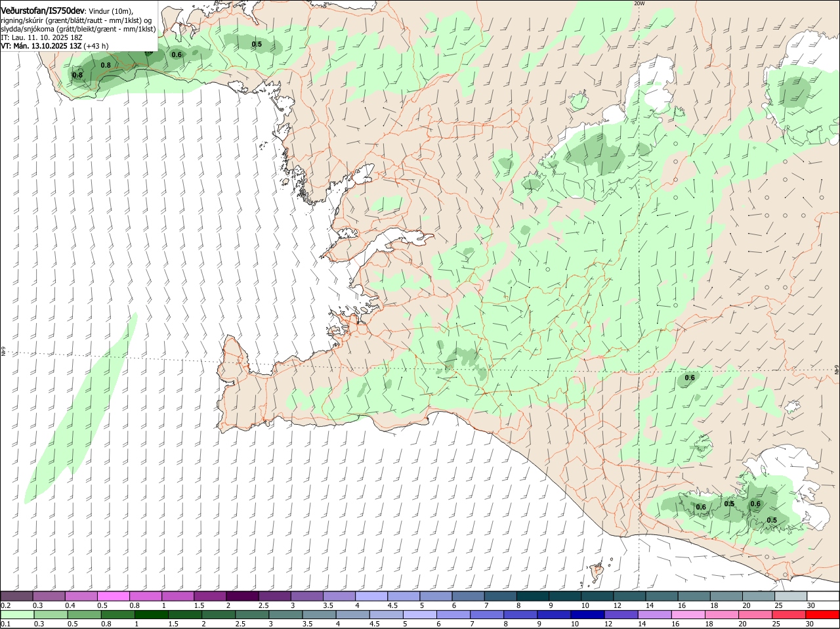Click the '(+43 h)' forecast offset text

[96, 46]
